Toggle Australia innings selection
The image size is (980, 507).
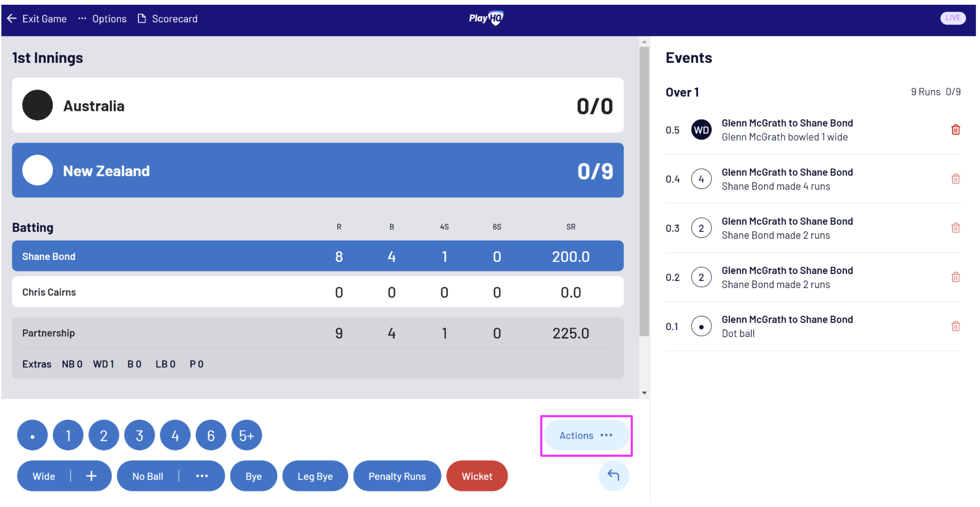[x=318, y=105]
